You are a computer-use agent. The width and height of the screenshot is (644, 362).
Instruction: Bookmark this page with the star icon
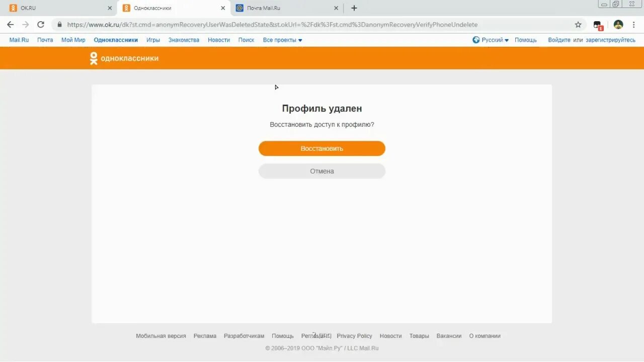[578, 25]
